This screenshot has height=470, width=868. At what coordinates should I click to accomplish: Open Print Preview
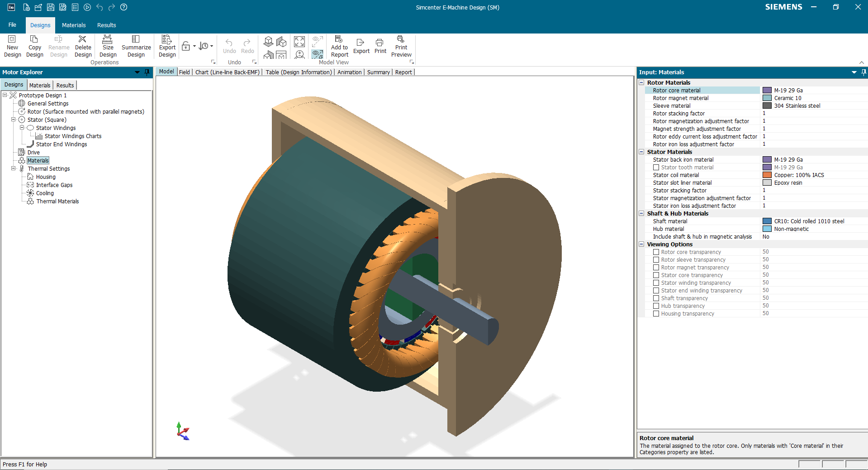(x=401, y=46)
